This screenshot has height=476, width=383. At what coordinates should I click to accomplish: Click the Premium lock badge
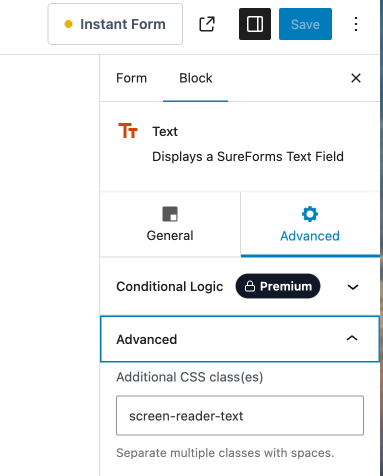click(278, 286)
